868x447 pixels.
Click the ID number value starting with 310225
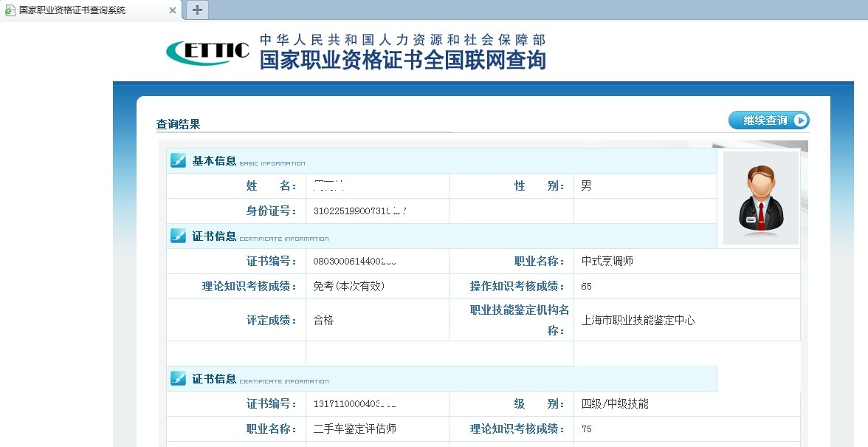click(359, 211)
